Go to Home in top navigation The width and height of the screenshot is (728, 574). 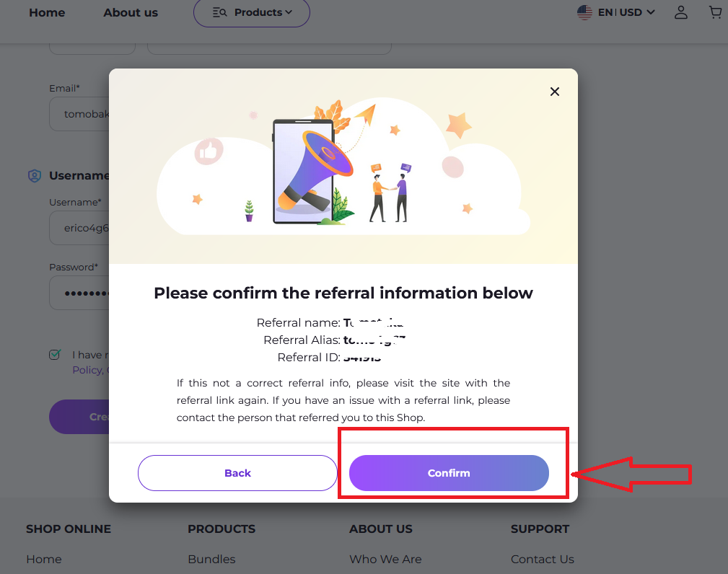(47, 12)
